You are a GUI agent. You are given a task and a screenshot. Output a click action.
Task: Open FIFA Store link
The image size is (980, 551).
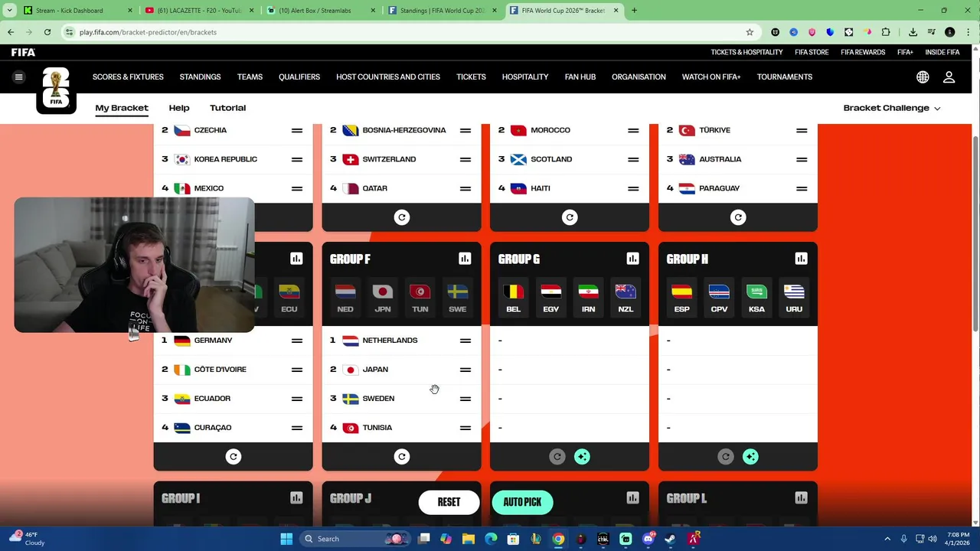click(812, 52)
